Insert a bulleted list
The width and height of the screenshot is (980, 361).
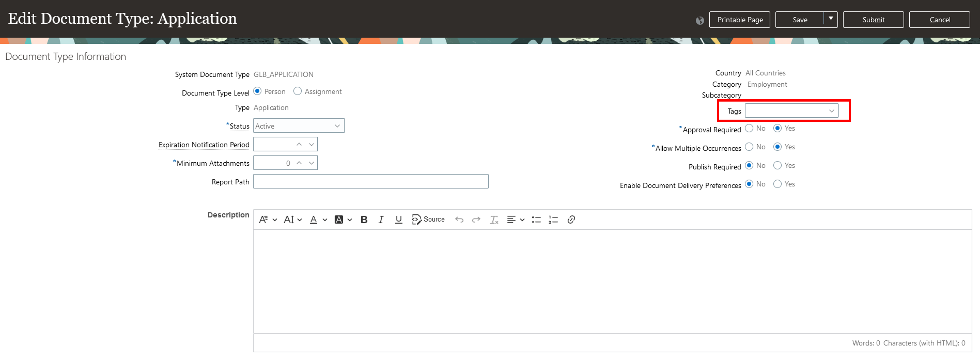(536, 220)
